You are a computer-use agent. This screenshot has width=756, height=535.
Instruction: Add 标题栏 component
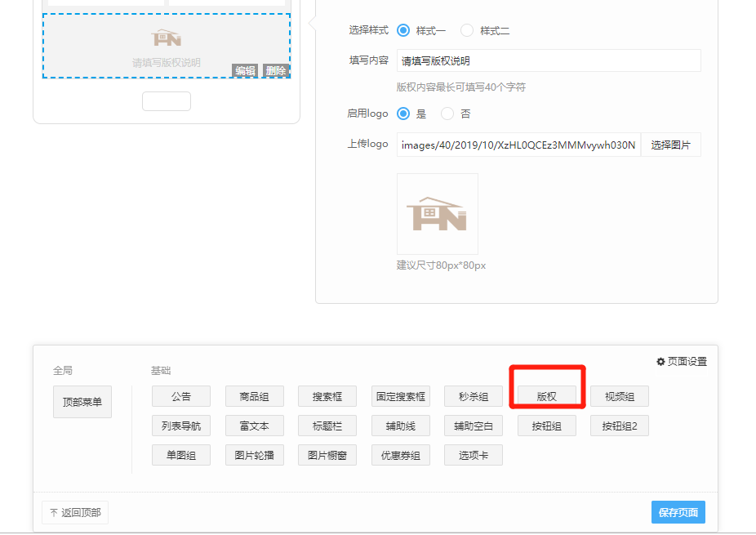click(327, 426)
